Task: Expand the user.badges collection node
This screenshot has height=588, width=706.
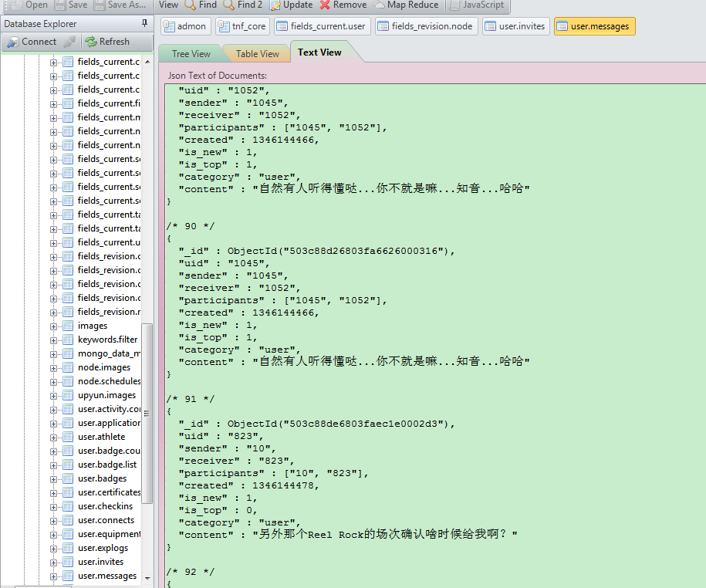Action: click(53, 479)
